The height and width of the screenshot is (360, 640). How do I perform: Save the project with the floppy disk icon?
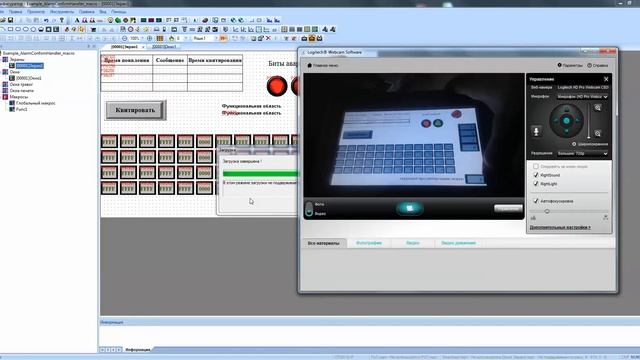click(x=10, y=20)
